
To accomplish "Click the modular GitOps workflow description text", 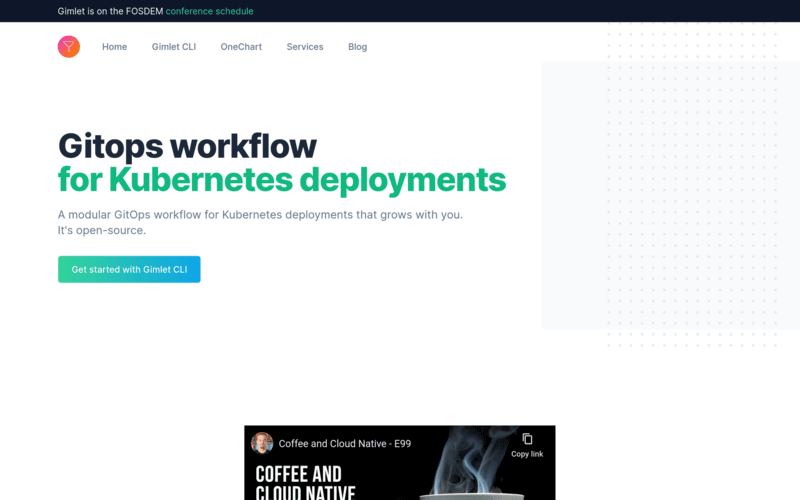I will (260, 214).
